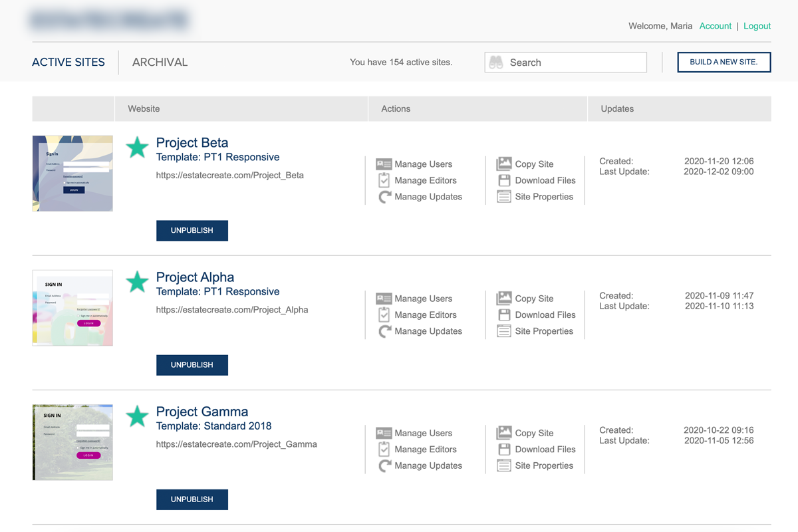The width and height of the screenshot is (798, 532).
Task: Click the binoculars search icon
Action: point(496,63)
